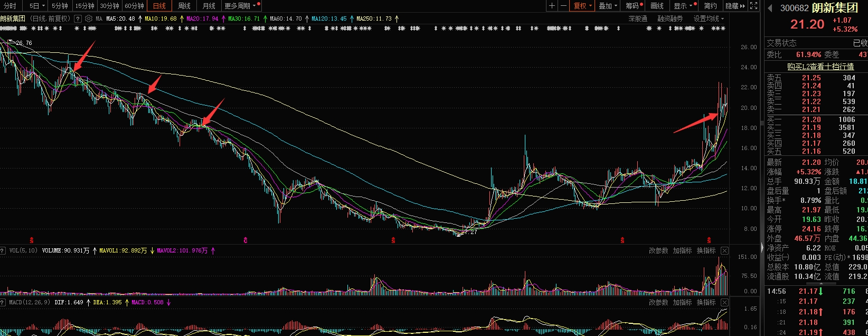The height and width of the screenshot is (336, 868).
Task: Toggle the 筹码 chip distribution panel
Action: (634, 6)
